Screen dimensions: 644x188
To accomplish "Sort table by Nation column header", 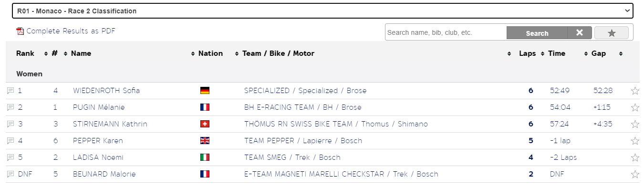I will click(210, 53).
